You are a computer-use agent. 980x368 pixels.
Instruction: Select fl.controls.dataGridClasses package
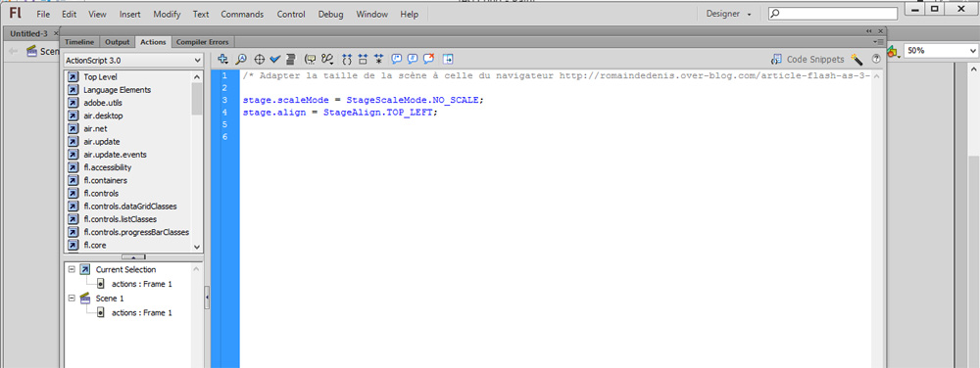(130, 206)
